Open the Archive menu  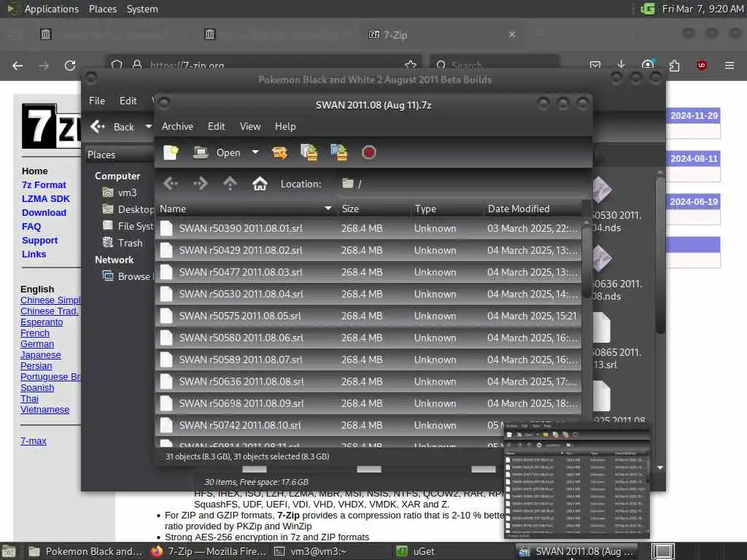point(177,126)
